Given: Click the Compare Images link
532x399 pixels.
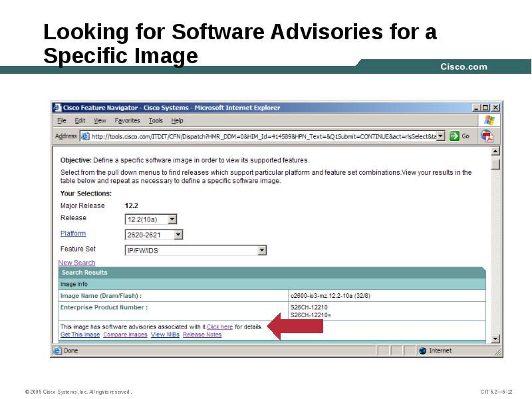Looking at the screenshot, I should point(125,334).
